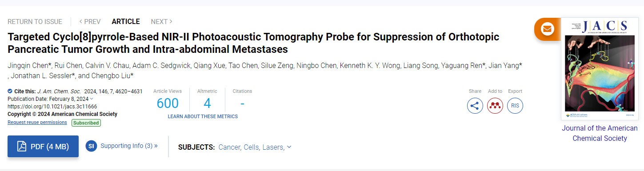Download the PDF (4 MB) button
The height and width of the screenshot is (171, 644).
pos(43,147)
